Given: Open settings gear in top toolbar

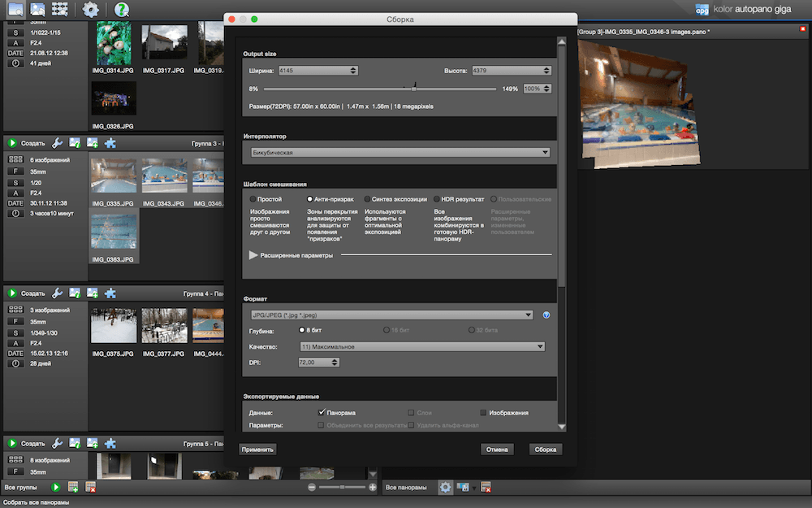Looking at the screenshot, I should pyautogui.click(x=91, y=10).
